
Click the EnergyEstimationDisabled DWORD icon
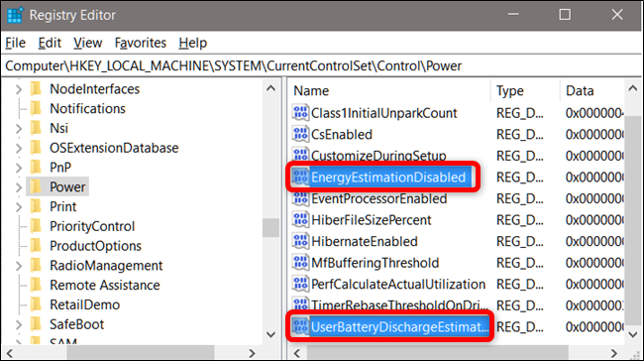300,177
